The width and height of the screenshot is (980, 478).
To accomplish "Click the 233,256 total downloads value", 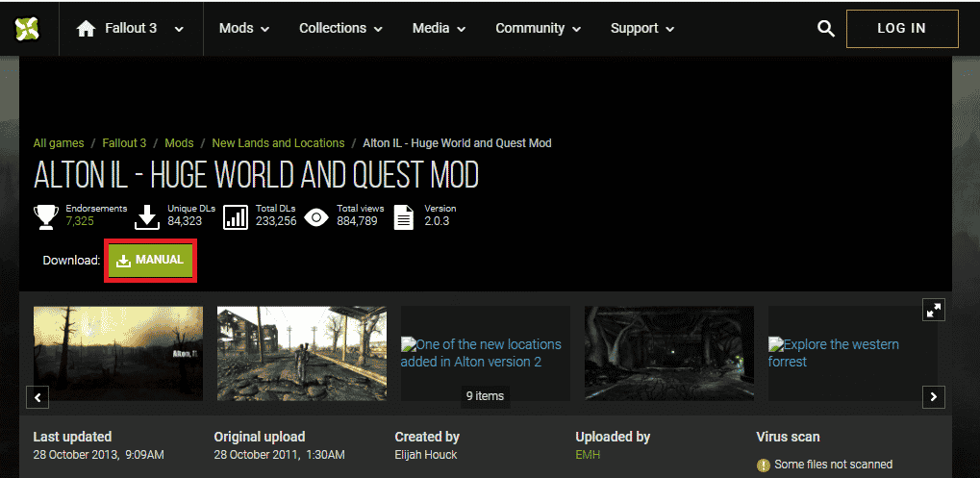I will point(276,220).
